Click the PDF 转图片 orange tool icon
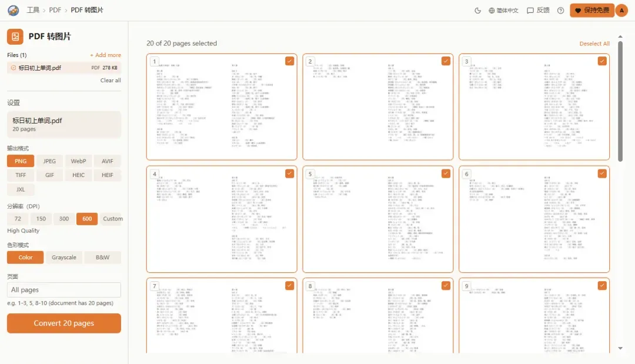635x364 pixels. (15, 36)
